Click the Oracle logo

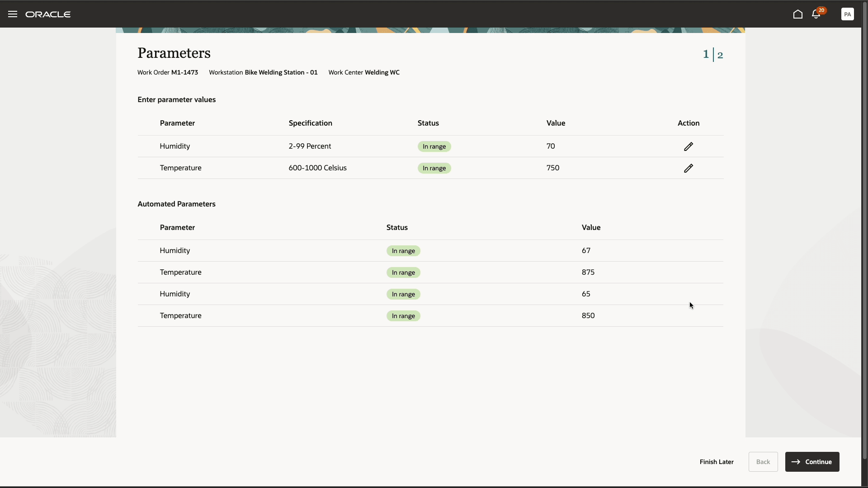pos(48,14)
